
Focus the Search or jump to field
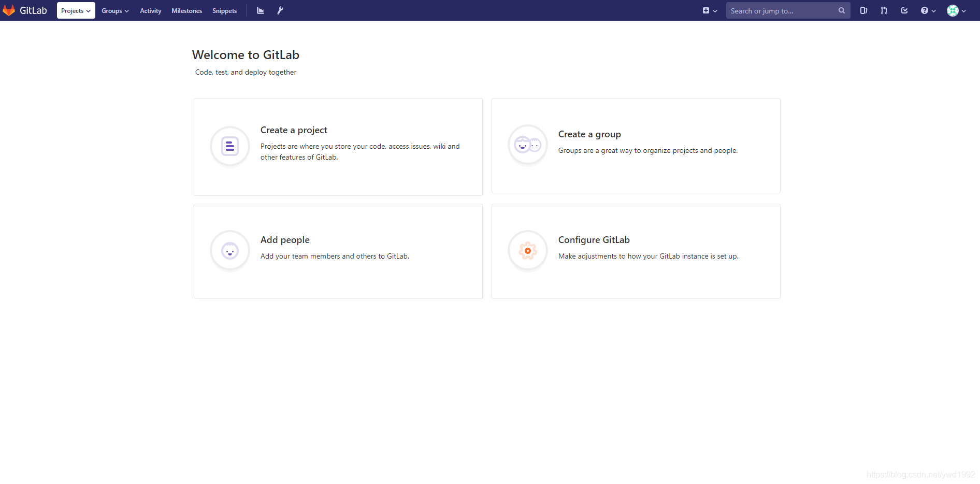tap(788, 10)
